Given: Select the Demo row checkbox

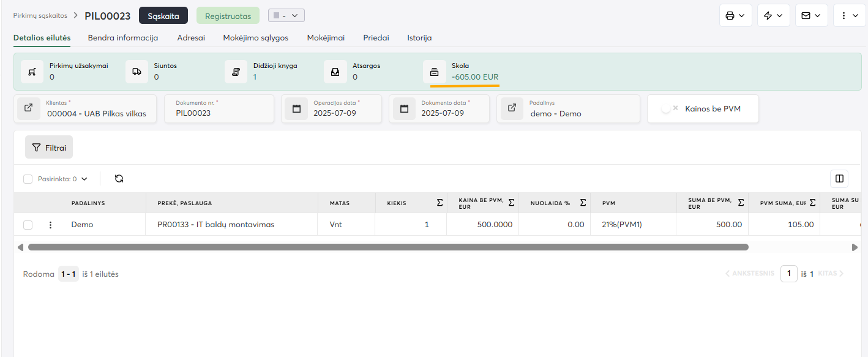Looking at the screenshot, I should pos(28,225).
